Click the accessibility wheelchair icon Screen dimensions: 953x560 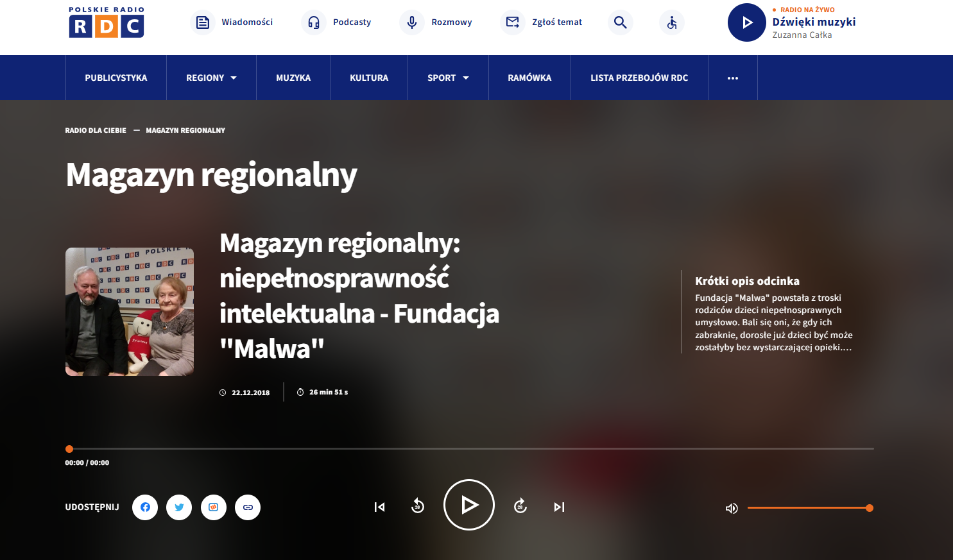(671, 22)
